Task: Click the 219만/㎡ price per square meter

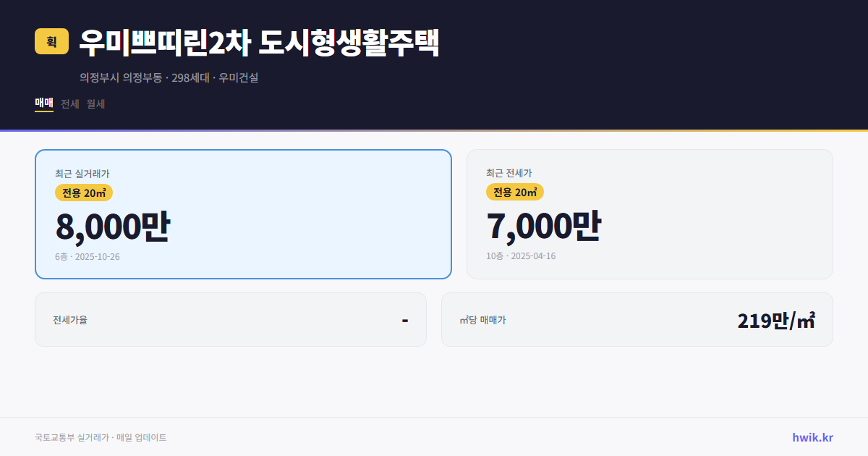Action: tap(775, 319)
